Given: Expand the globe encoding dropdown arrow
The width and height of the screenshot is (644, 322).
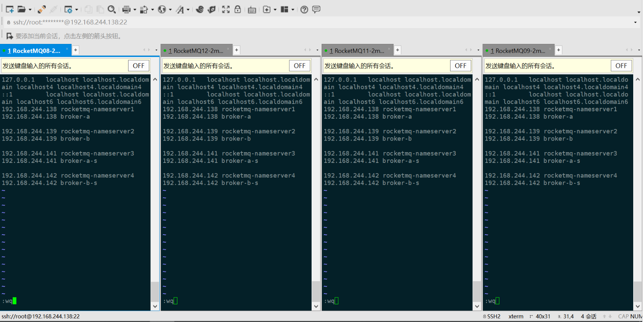Looking at the screenshot, I should tap(170, 10).
